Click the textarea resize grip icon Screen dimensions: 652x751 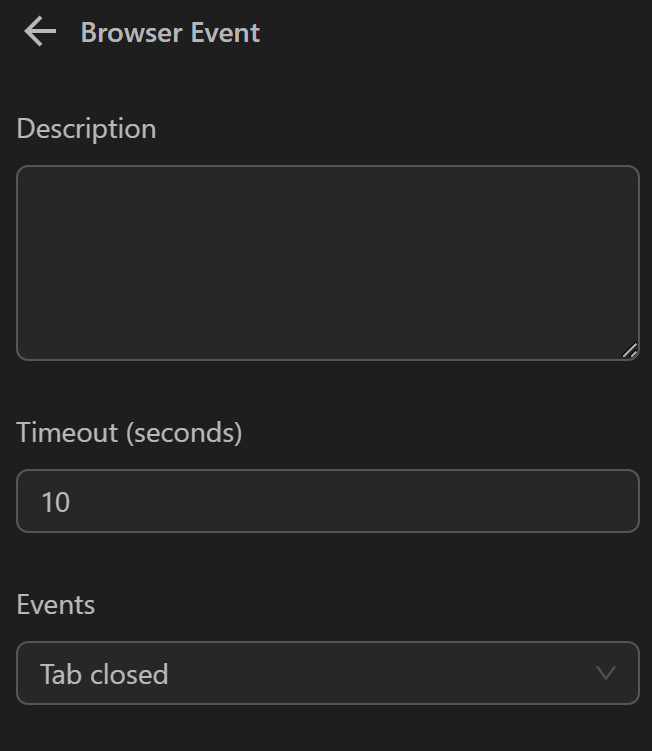coord(629,350)
